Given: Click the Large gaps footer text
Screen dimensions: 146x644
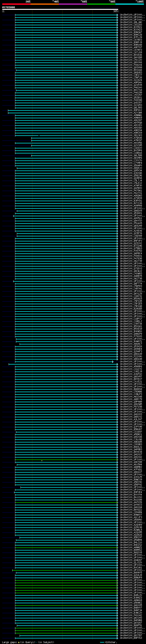Looking at the screenshot, I should [10, 642].
